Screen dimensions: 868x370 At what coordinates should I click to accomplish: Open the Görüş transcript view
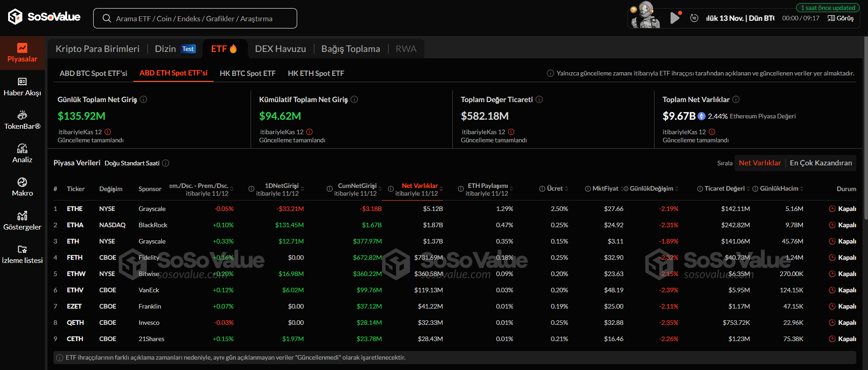(x=840, y=18)
